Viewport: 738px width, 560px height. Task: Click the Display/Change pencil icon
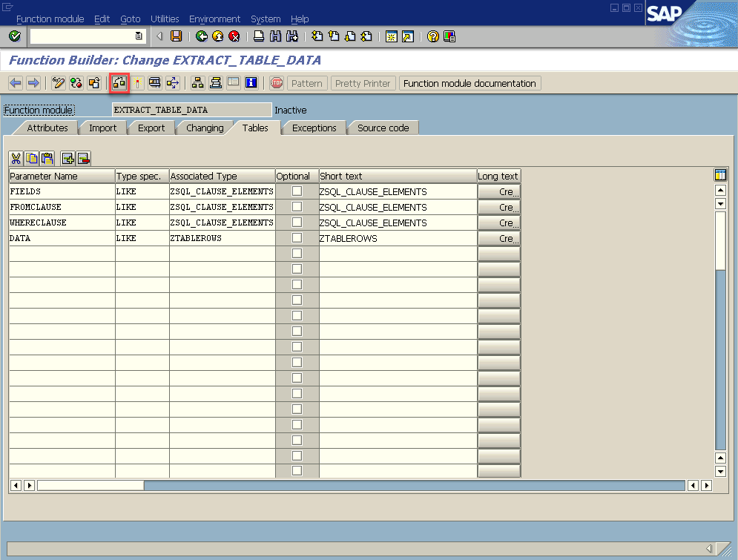(59, 83)
